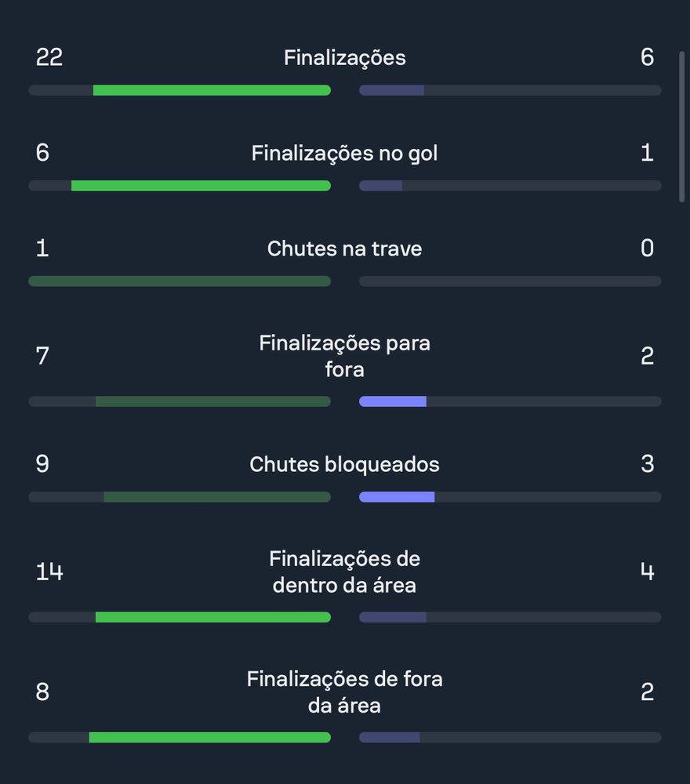Click the Finalizações para fora label
The height and width of the screenshot is (784, 690).
coord(344,356)
